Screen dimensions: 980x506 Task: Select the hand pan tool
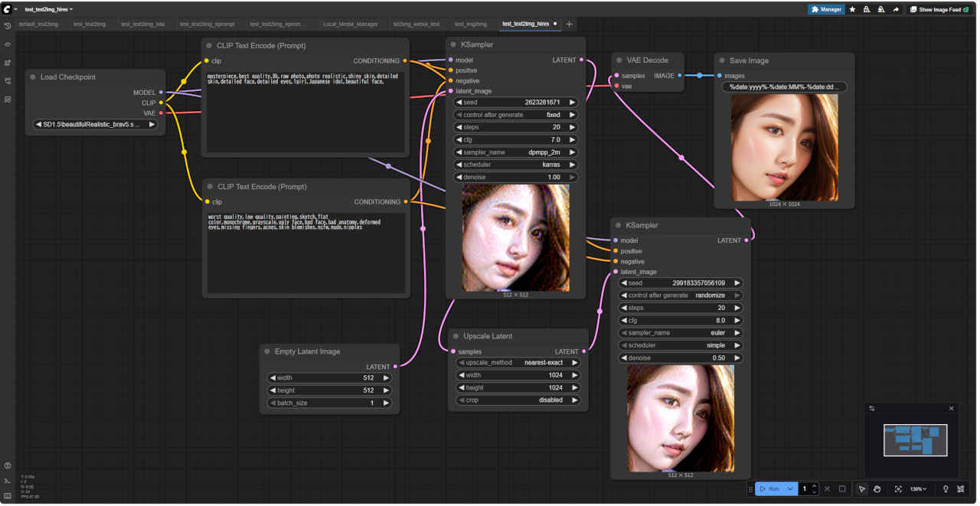pos(877,489)
